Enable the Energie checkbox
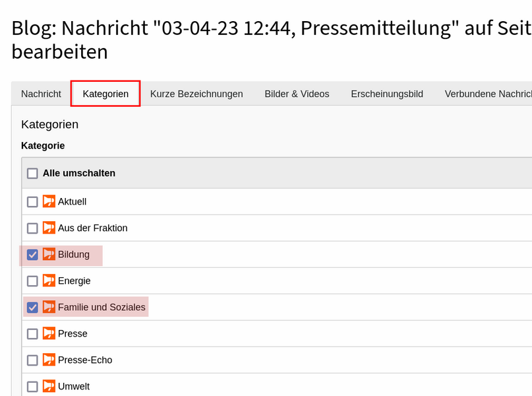532x396 pixels. click(32, 281)
